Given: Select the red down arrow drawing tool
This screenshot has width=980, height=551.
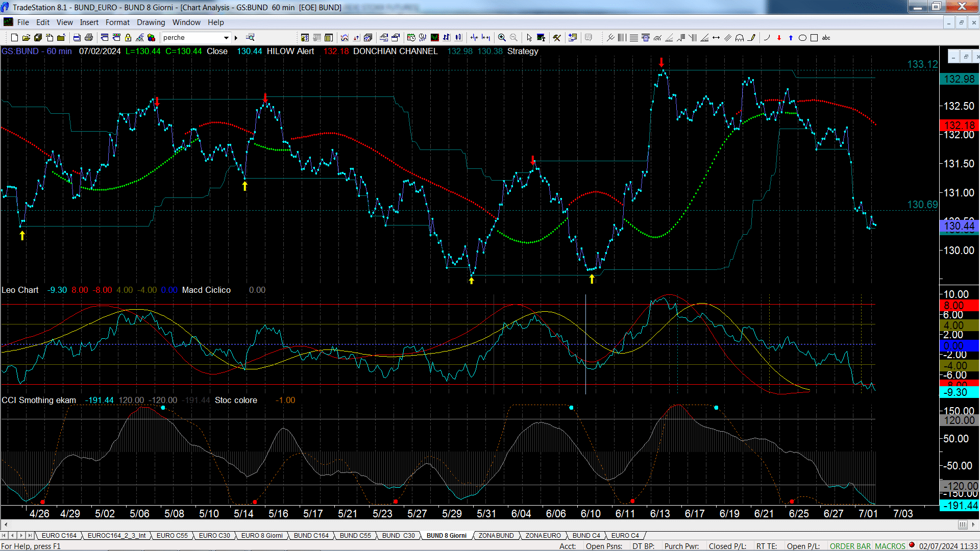Looking at the screenshot, I should [x=779, y=38].
